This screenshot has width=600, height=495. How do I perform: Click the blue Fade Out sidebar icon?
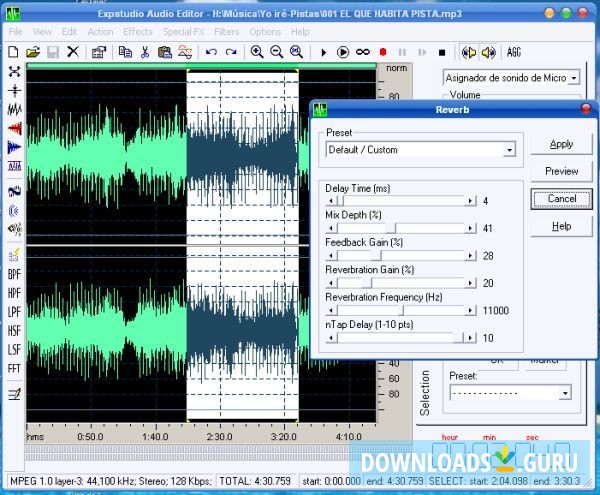15,147
